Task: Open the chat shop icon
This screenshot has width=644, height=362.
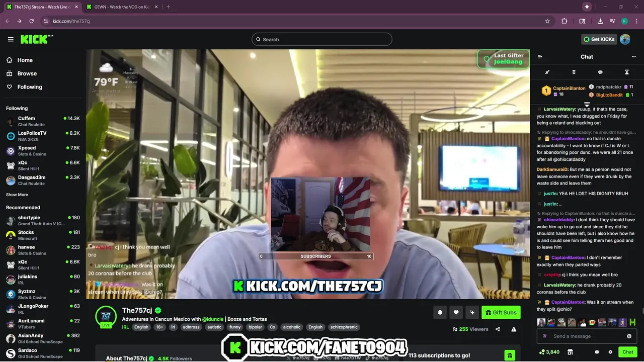Action: 570,352
